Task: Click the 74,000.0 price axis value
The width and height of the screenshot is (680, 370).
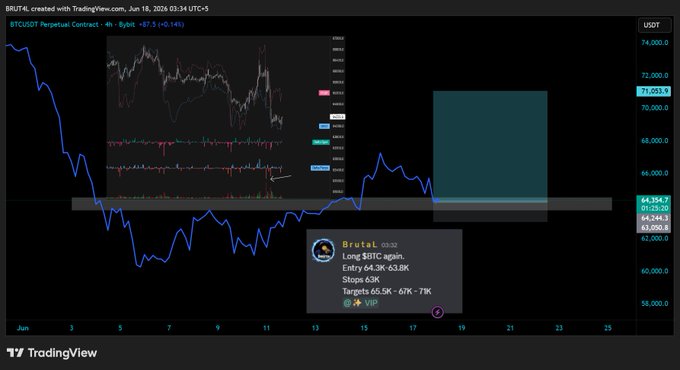Action: coord(655,43)
